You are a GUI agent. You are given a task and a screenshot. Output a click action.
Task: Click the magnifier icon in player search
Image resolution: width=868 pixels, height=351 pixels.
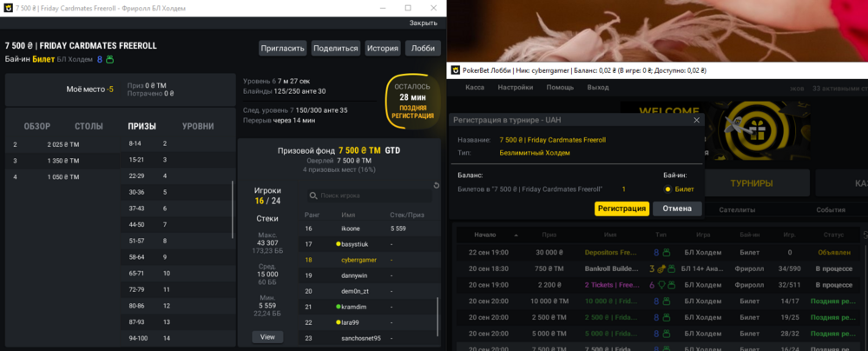point(314,196)
